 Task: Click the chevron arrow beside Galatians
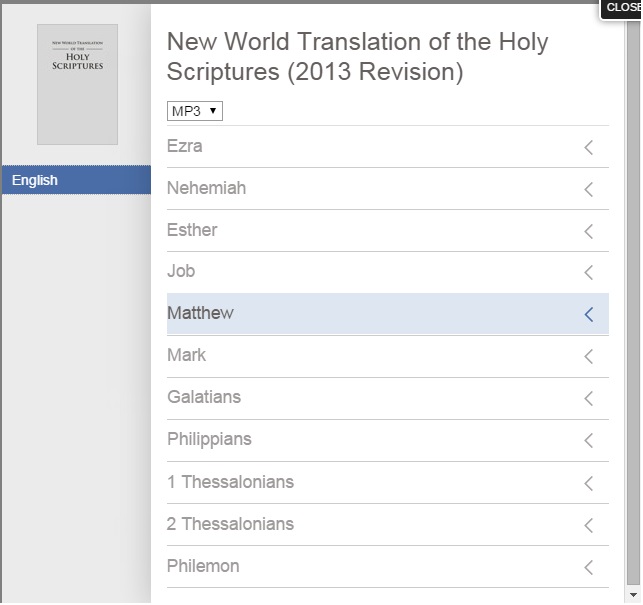point(589,398)
